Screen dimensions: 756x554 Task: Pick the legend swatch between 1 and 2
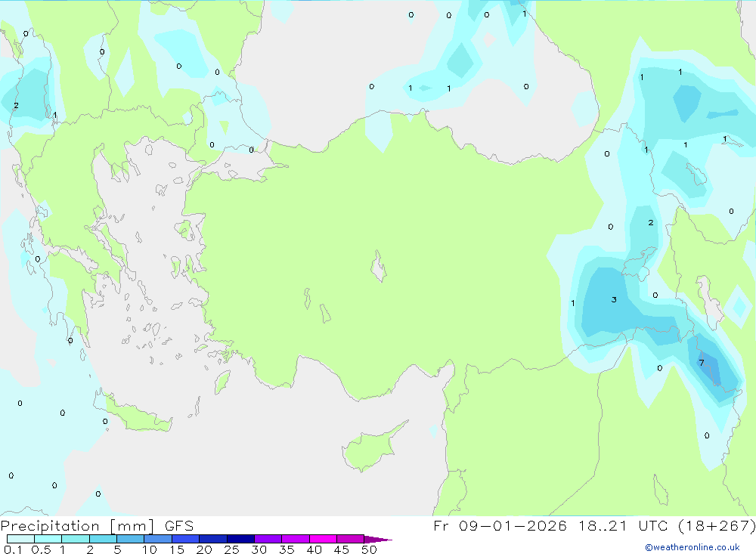pyautogui.click(x=75, y=539)
